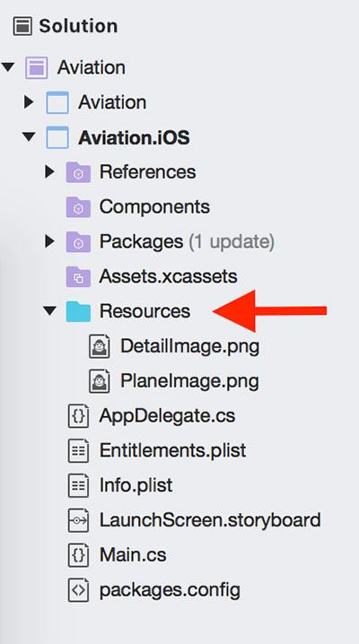Viewport: 359px width, 644px height.
Task: Open Entitlements.plist from the tree
Action: tap(172, 451)
